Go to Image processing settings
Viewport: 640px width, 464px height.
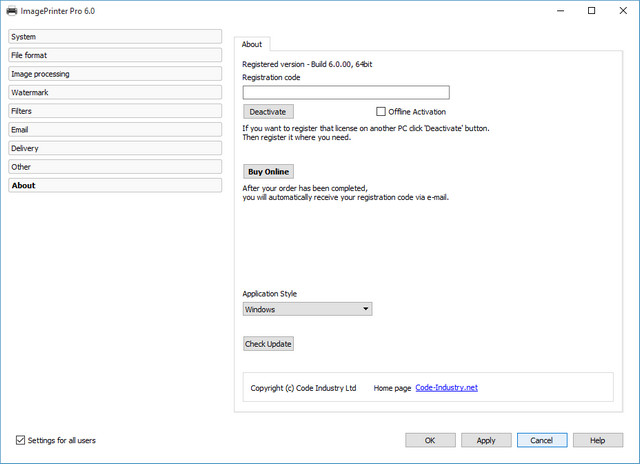pyautogui.click(x=114, y=74)
